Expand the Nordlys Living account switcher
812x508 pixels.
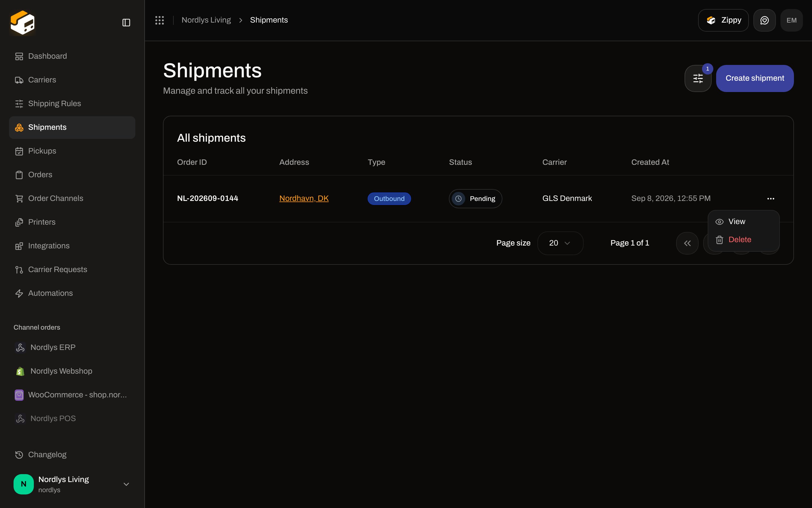[x=72, y=484]
